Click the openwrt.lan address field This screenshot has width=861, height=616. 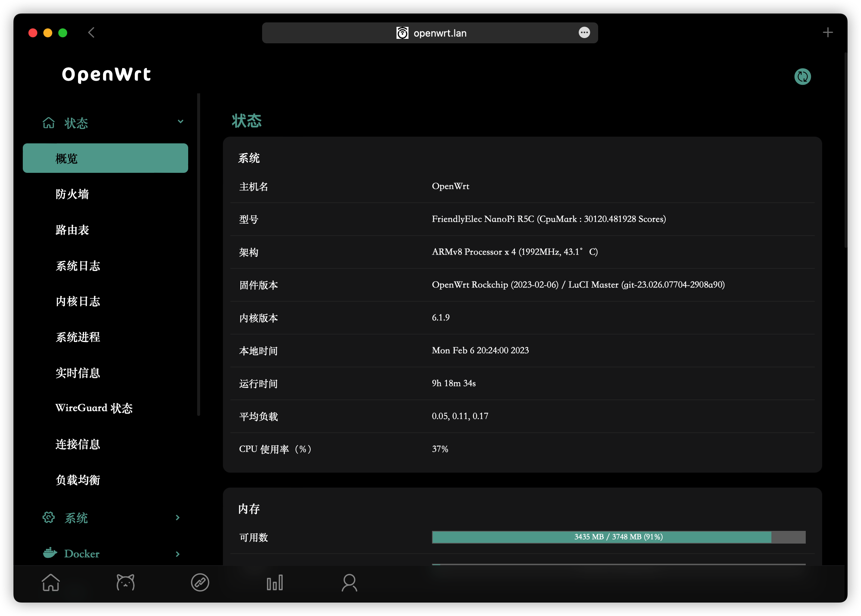tap(440, 33)
